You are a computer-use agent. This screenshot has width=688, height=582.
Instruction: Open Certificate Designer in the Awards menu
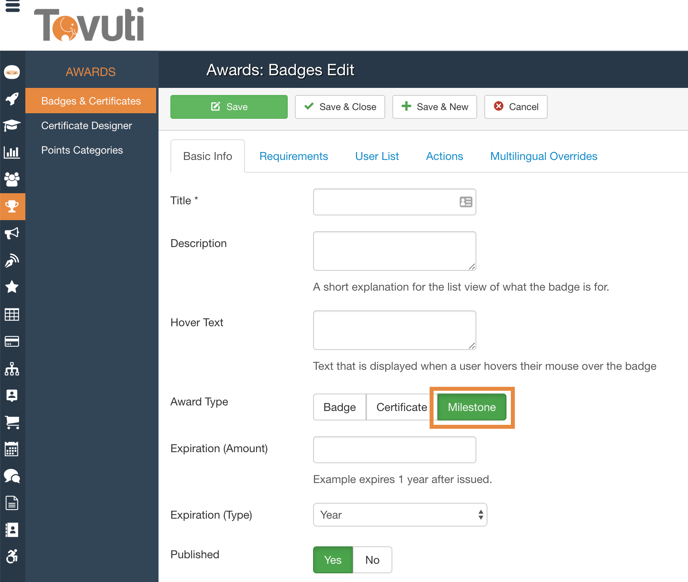[x=86, y=126]
